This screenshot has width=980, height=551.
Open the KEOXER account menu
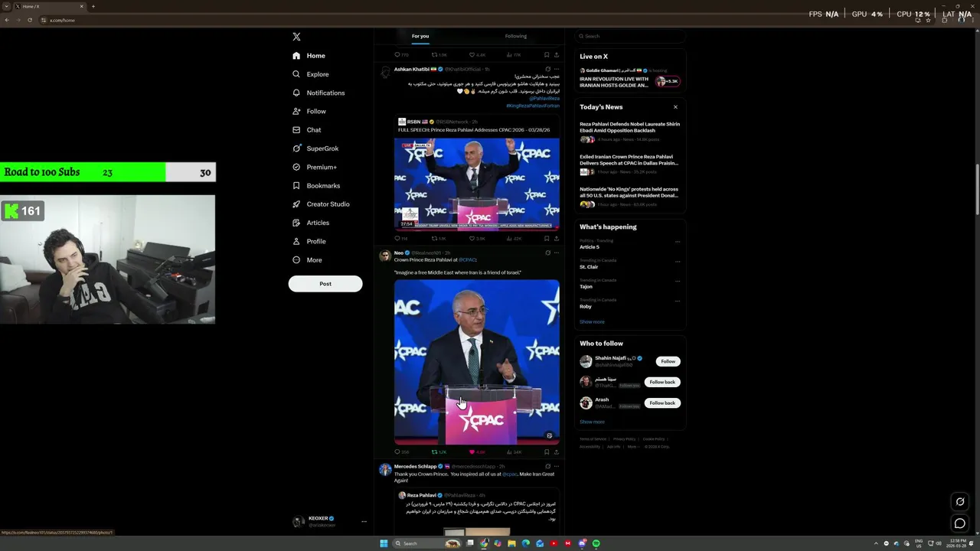coord(329,521)
